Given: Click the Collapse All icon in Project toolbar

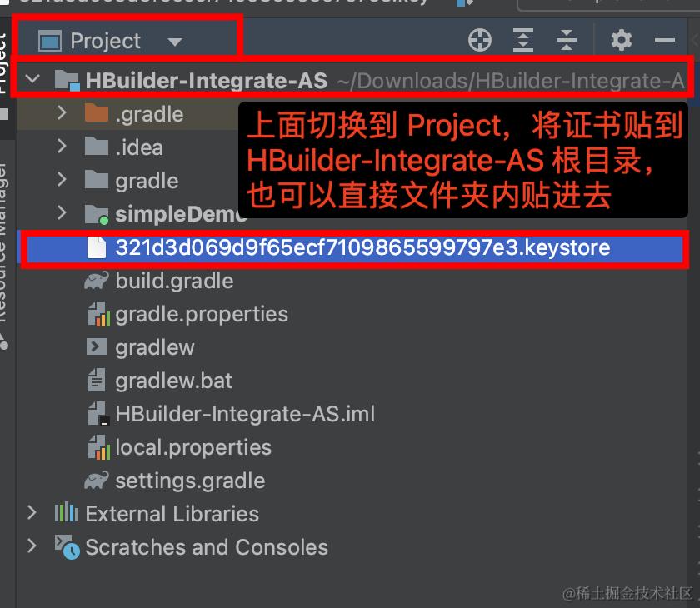Looking at the screenshot, I should [x=567, y=40].
